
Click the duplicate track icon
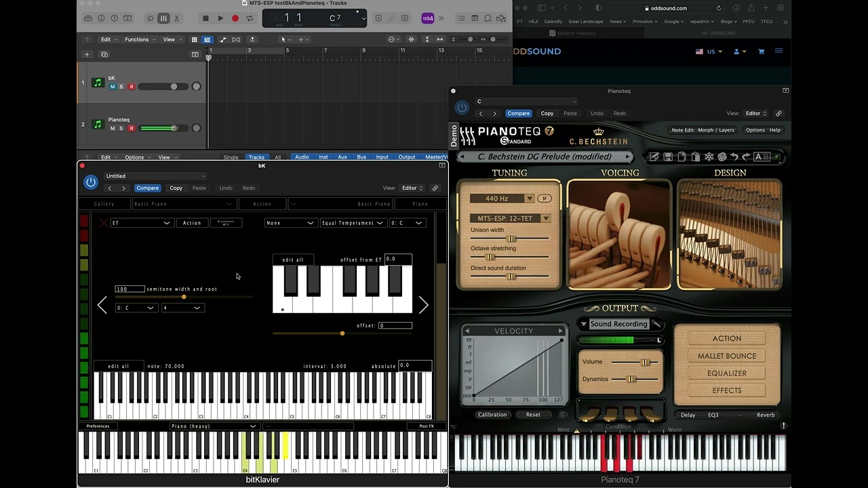point(104,54)
